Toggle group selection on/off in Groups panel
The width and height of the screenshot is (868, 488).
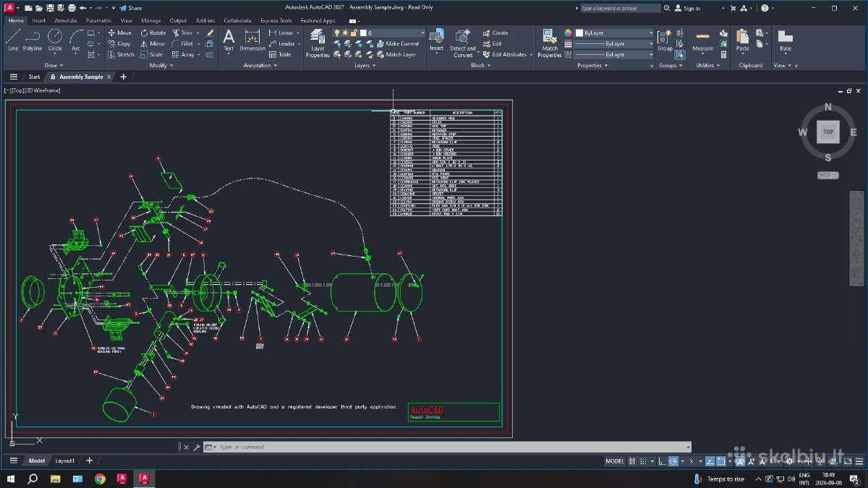coord(680,54)
